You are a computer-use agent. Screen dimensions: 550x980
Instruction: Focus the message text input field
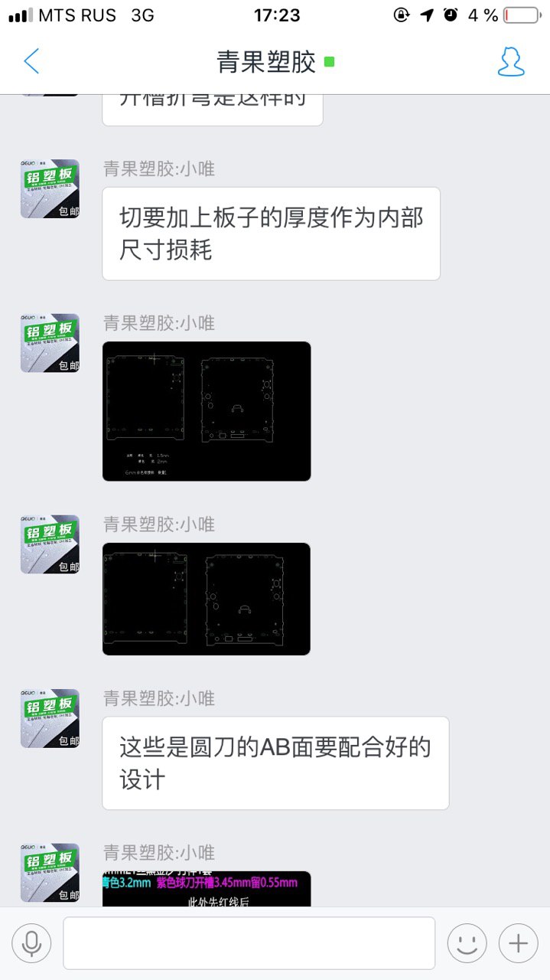click(249, 943)
